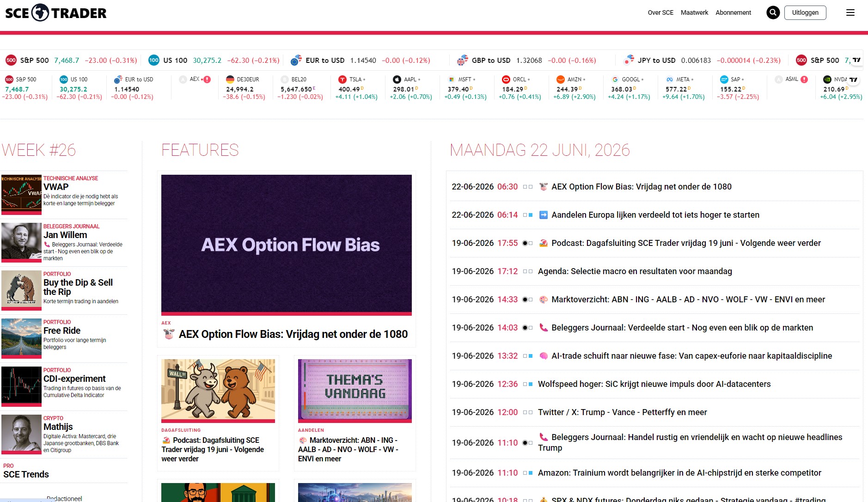868x502 pixels.
Task: Open the Abonnement menu item
Action: 733,12
